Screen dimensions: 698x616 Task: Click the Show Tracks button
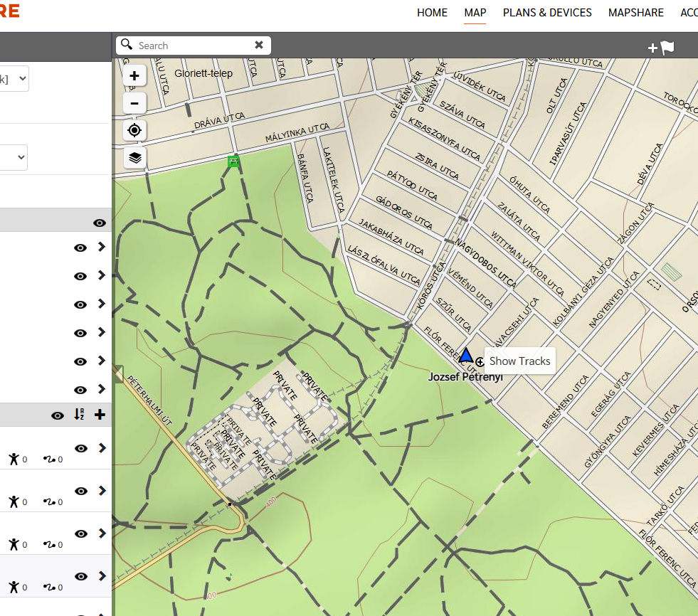[x=519, y=361]
